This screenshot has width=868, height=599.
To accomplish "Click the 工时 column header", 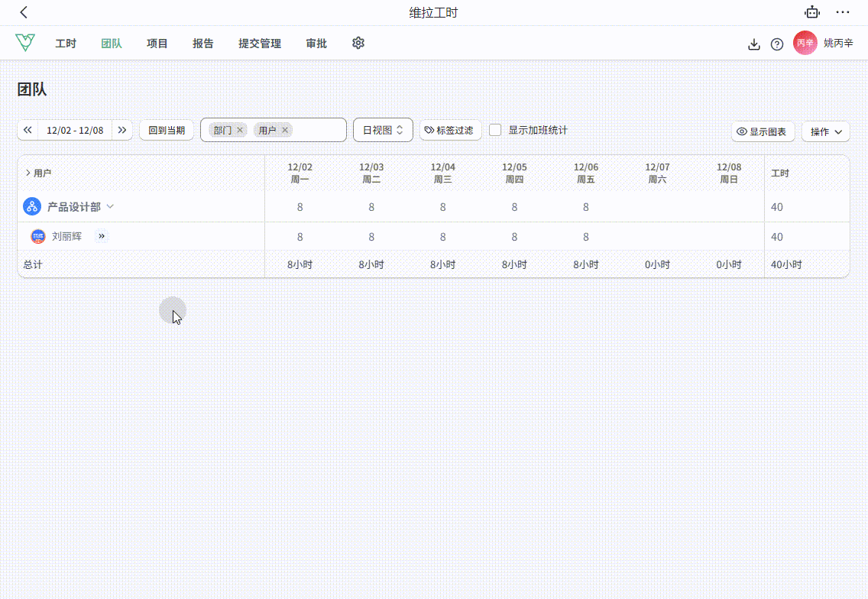I will coord(780,173).
